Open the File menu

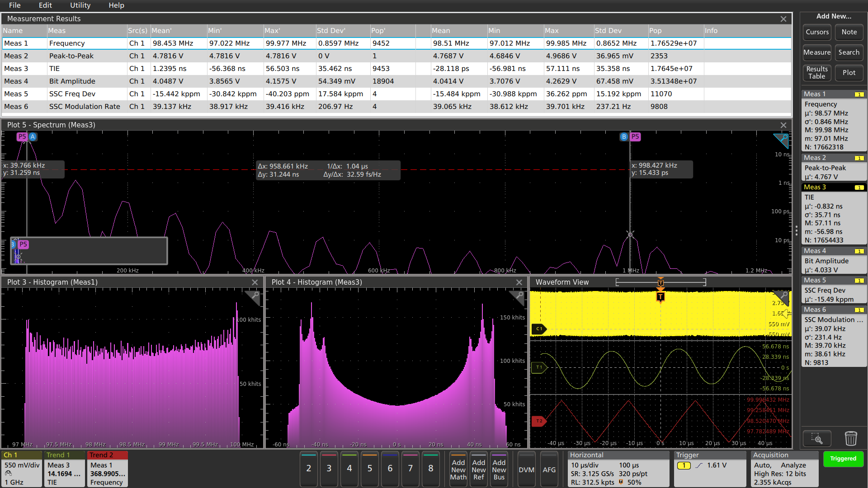(15, 5)
